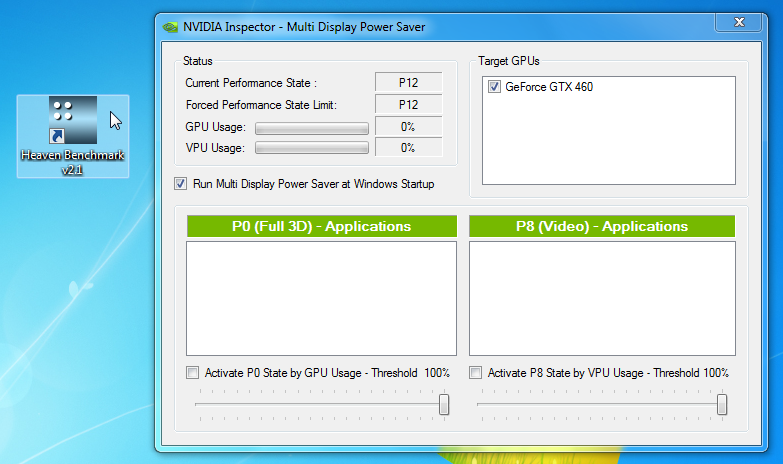Disable Run Multi Display Power Saver at Startup

181,184
